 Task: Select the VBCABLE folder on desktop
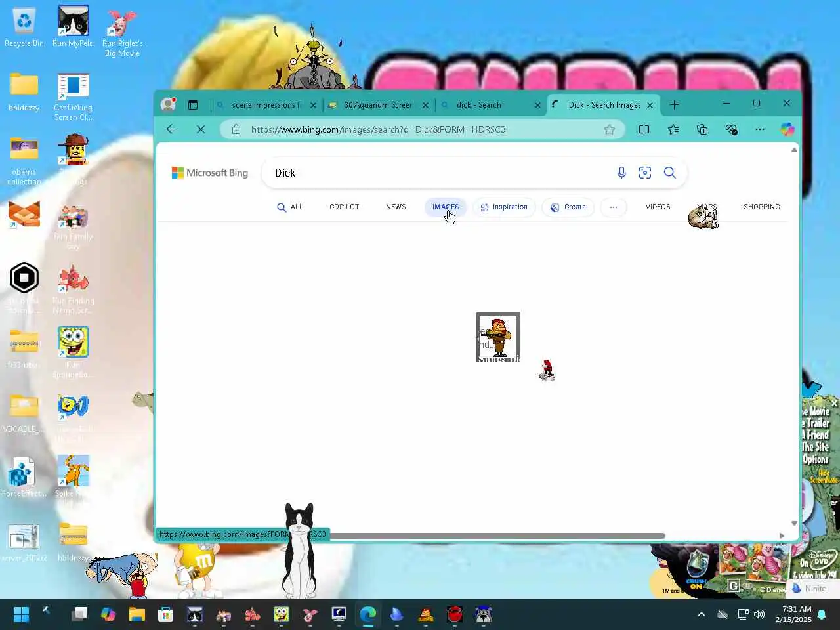coord(24,413)
